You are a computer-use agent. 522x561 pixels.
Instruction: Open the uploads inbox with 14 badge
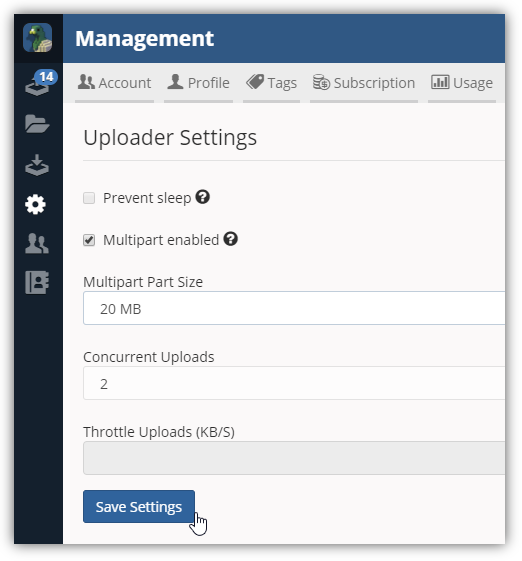(40, 83)
